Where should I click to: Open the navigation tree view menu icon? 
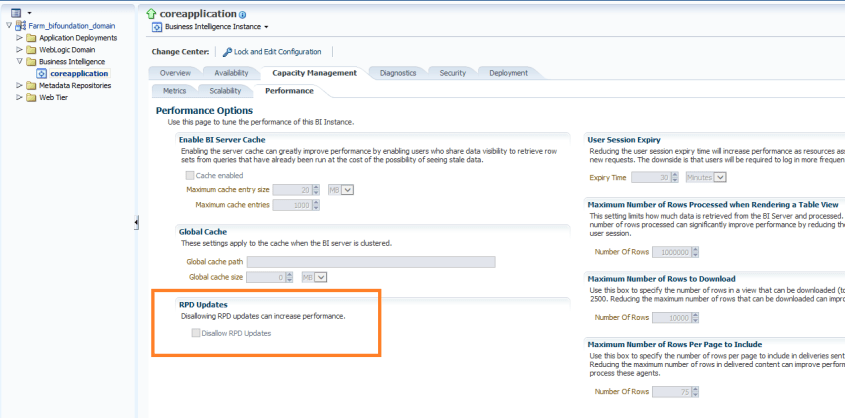coord(15,12)
